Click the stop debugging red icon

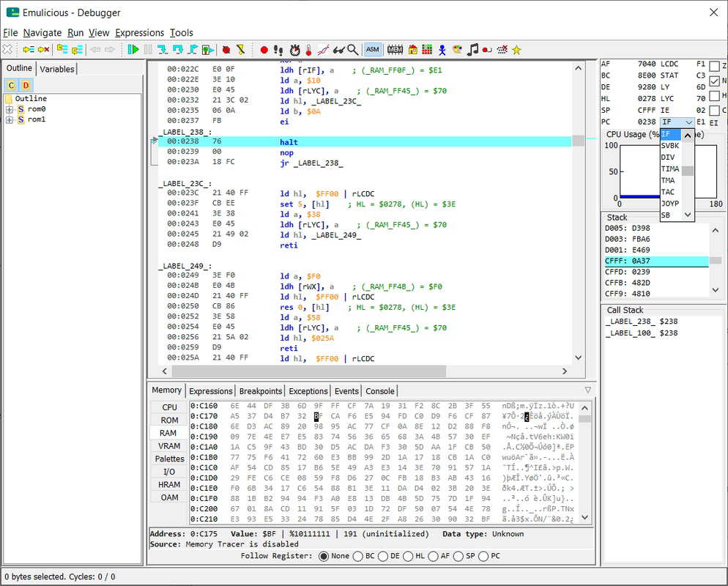tap(226, 50)
